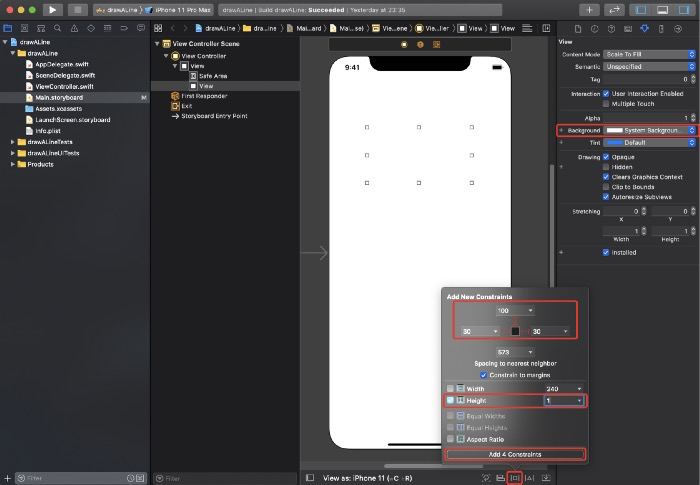
Task: Toggle User Interaction Enabled checkbox
Action: [606, 94]
